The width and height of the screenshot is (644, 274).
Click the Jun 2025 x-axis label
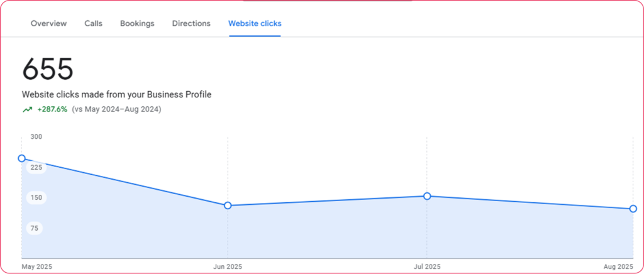227,266
